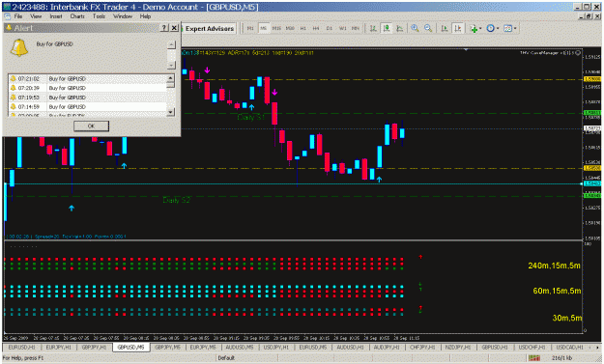Click the bell icon on the 07:21:02 alert row

(14, 78)
